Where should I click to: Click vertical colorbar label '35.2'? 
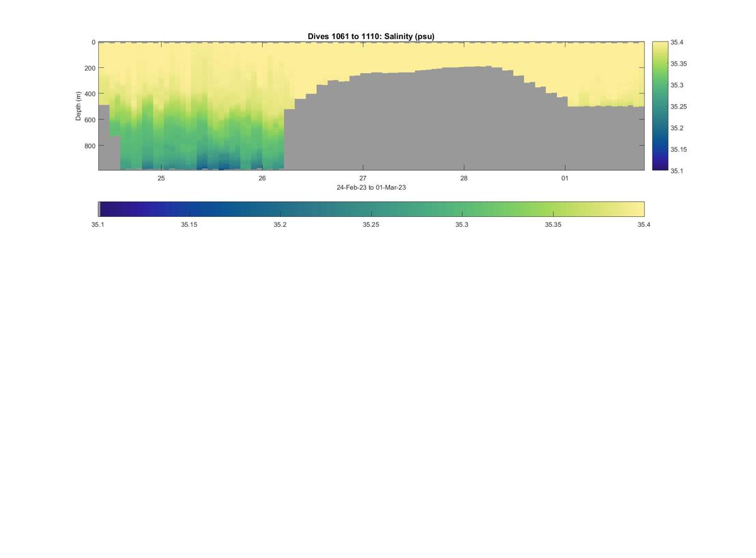click(x=676, y=128)
